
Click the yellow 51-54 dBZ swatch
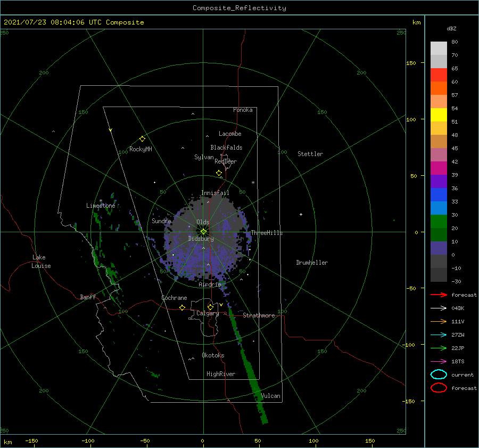439,115
